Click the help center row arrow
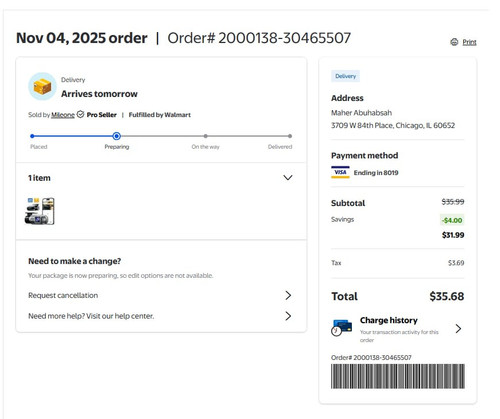 pos(288,316)
